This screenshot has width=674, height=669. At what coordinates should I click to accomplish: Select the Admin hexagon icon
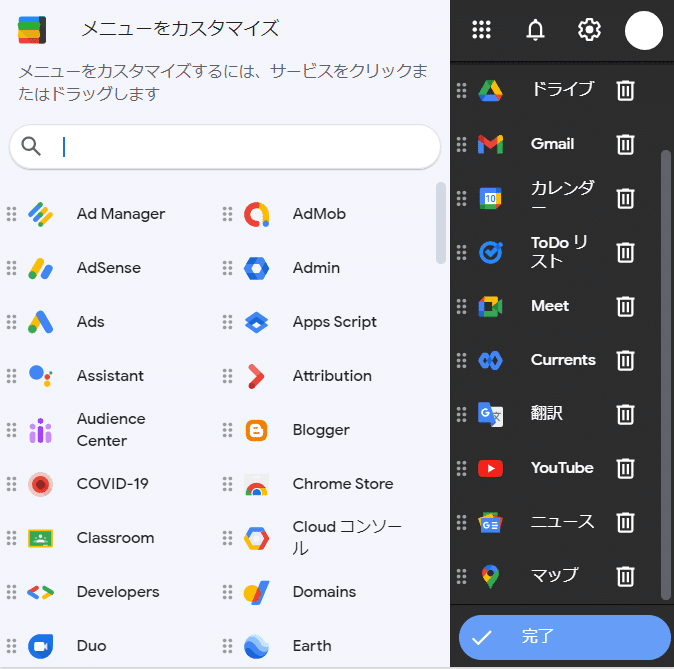click(x=256, y=268)
